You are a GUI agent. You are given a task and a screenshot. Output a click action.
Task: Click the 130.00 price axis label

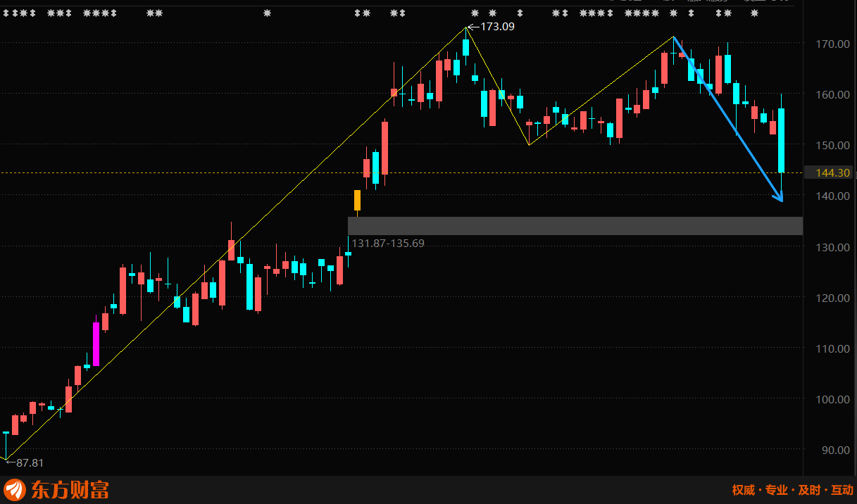[833, 247]
